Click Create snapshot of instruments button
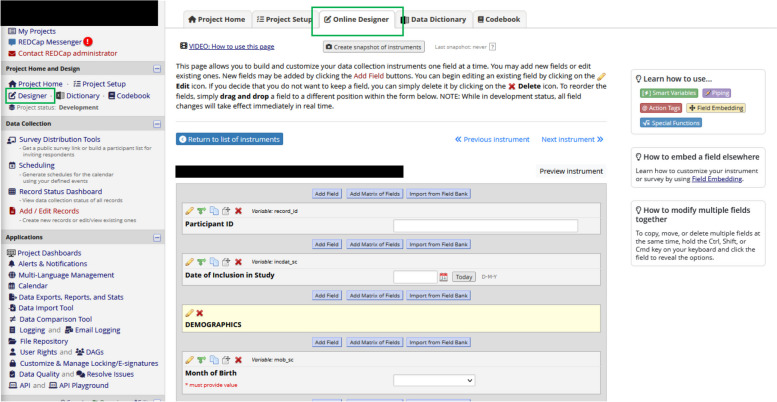777x402 pixels. 373,47
